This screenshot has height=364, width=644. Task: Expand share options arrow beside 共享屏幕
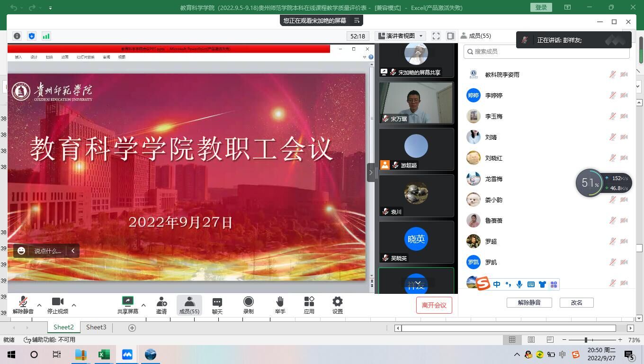click(143, 305)
